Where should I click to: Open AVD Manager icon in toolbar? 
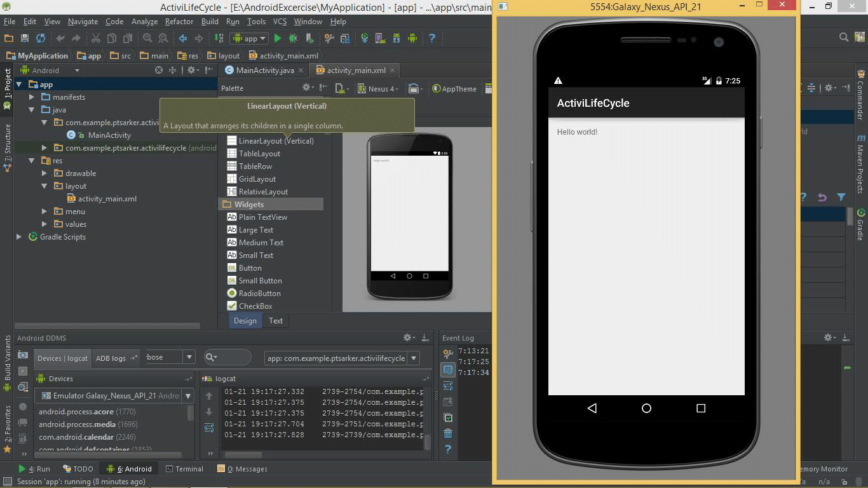381,38
